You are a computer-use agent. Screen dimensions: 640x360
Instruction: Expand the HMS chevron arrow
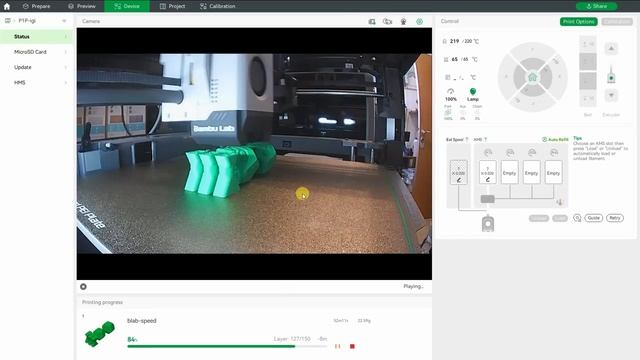(66, 82)
